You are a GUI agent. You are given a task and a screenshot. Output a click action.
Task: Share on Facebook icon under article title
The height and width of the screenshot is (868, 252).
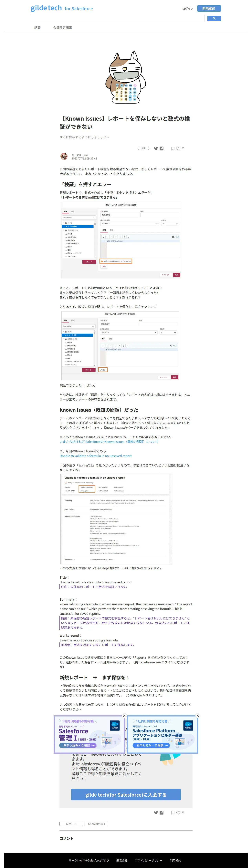162,148
